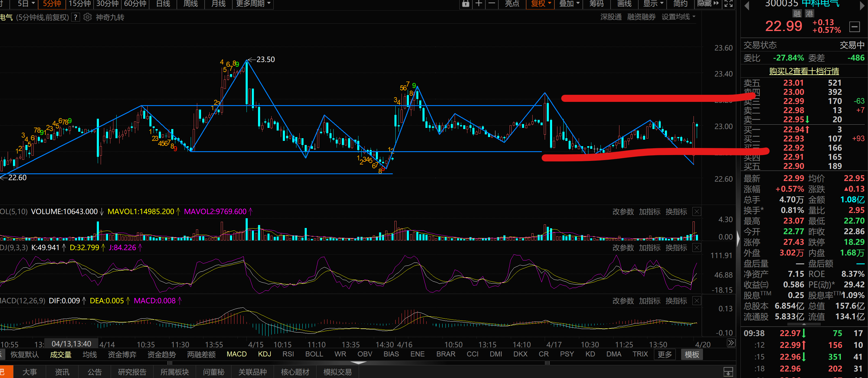Open chart settings gear next to 神奇九转
868x378 pixels.
(87, 17)
